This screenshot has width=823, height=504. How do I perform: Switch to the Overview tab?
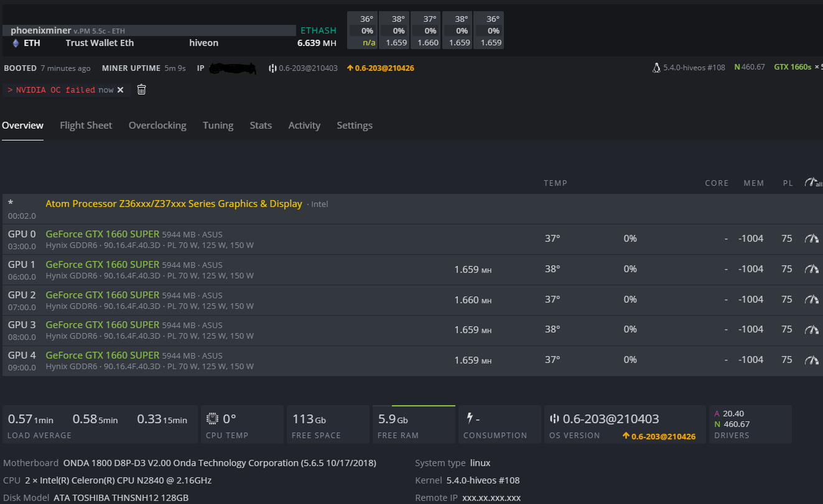[22, 126]
